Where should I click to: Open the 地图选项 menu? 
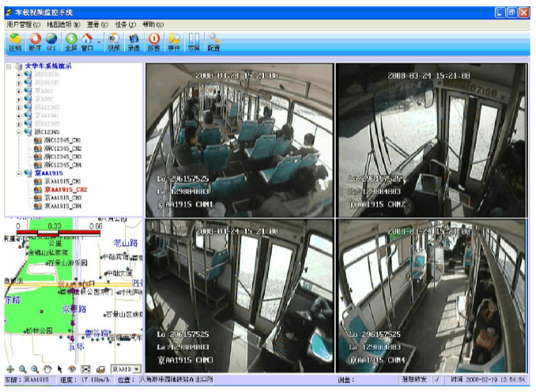point(63,24)
